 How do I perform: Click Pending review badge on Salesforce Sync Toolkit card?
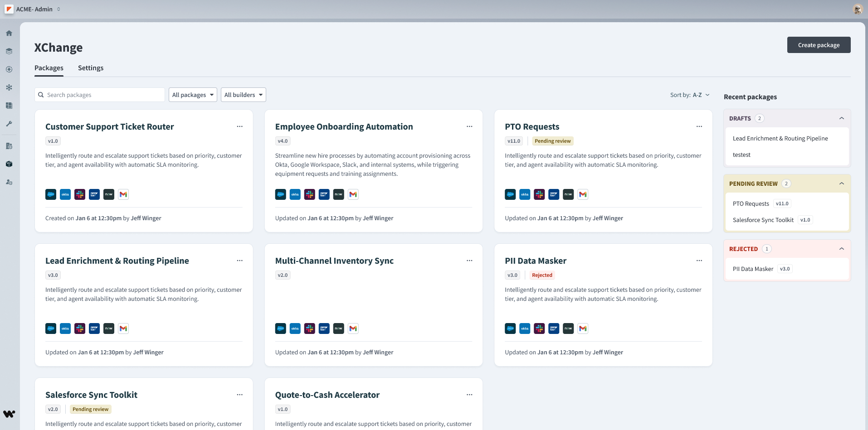[90, 409]
